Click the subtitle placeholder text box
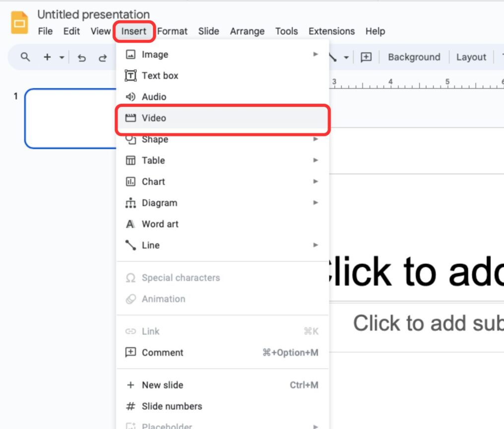The width and height of the screenshot is (504, 429). pyautogui.click(x=417, y=327)
